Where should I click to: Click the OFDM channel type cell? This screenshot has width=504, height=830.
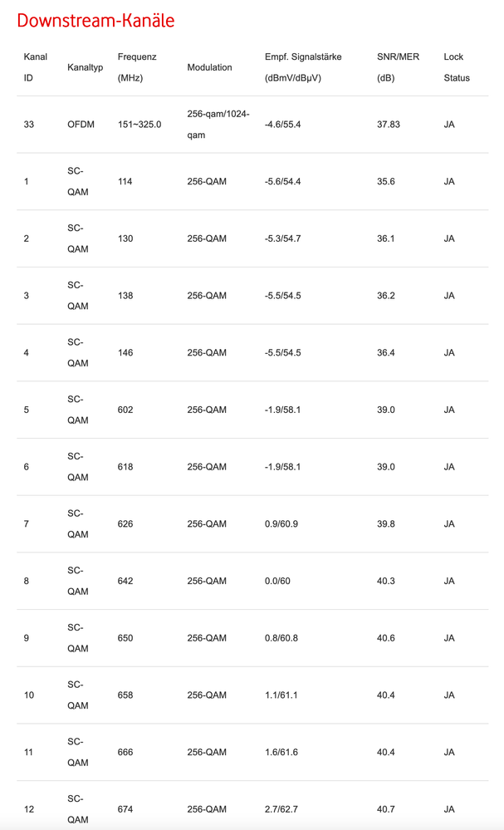click(x=81, y=125)
